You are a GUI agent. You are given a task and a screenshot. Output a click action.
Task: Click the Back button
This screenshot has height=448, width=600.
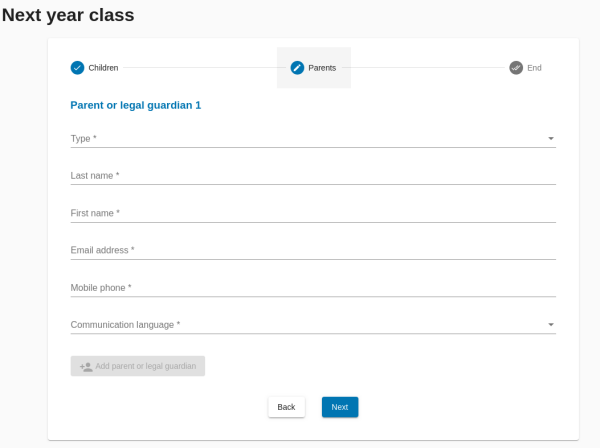pos(286,407)
